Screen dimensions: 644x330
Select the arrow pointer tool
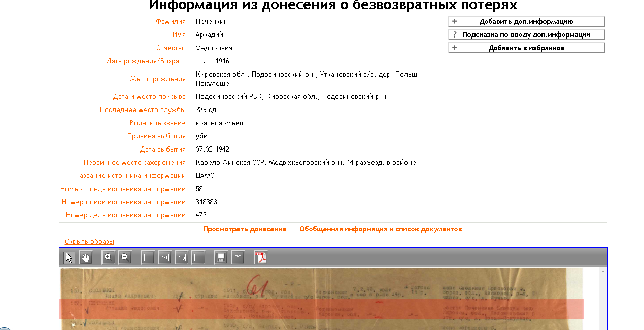pos(69,258)
